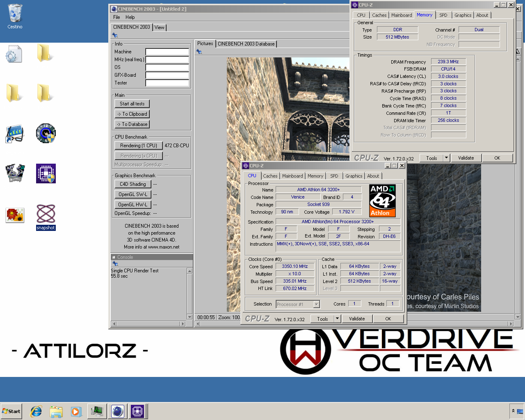Expand Tools dropdown arrow in rear CPU-Z

click(x=447, y=158)
